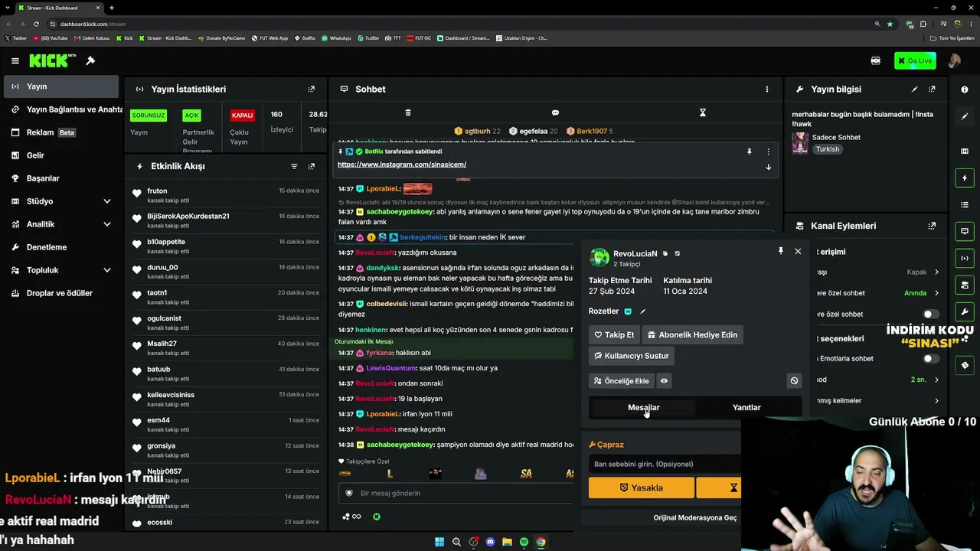Open the Etkinlik Akışı filter icon
The image size is (980, 551).
tap(294, 166)
